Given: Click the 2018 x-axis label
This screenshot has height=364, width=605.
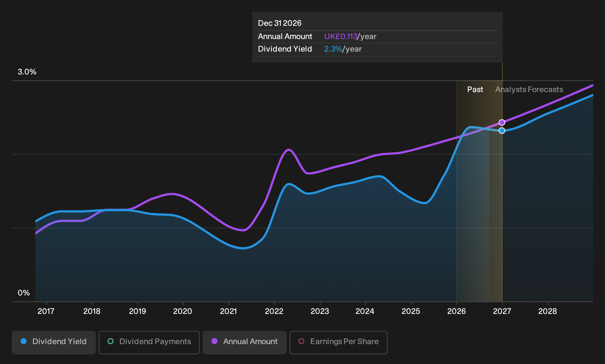Looking at the screenshot, I should tap(92, 311).
